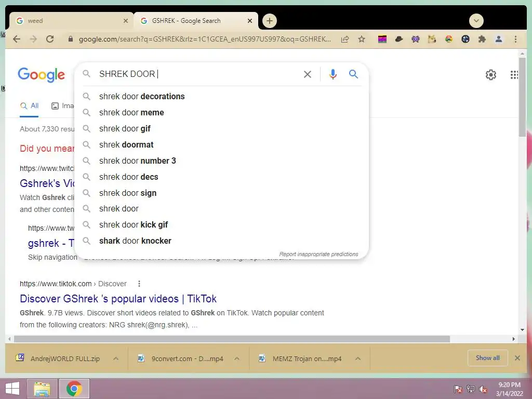The height and width of the screenshot is (399, 532).
Task: Open the black hat extension icon
Action: coord(399,39)
